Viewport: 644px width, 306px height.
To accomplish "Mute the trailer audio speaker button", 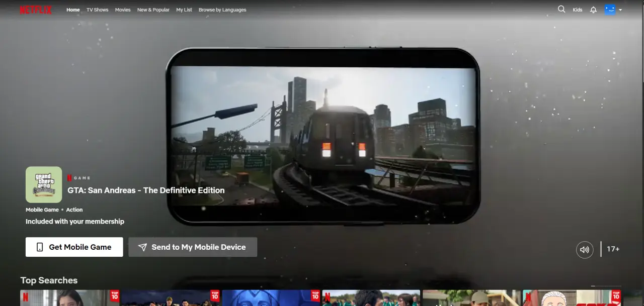I will click(x=585, y=249).
